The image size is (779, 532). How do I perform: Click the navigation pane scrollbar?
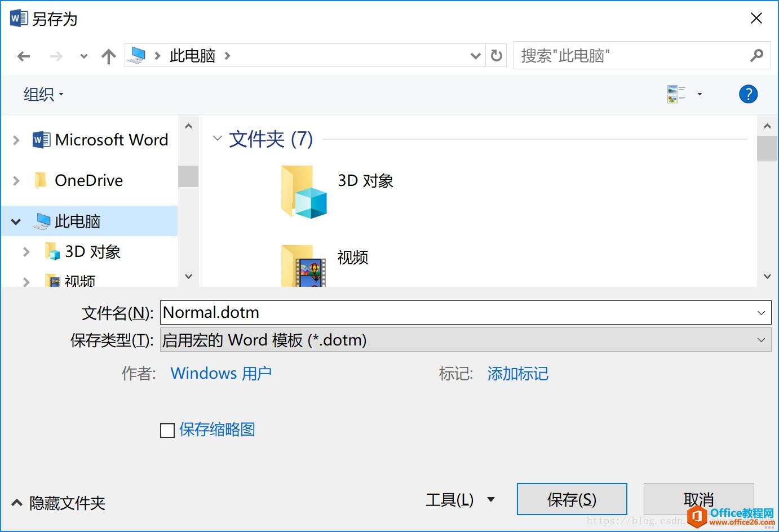[x=188, y=175]
